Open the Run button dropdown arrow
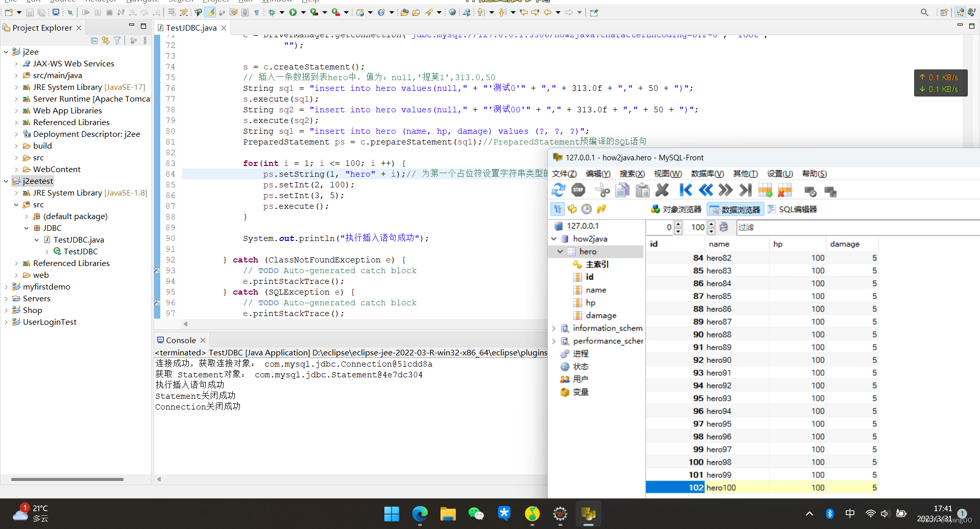The width and height of the screenshot is (980, 529). pyautogui.click(x=303, y=12)
